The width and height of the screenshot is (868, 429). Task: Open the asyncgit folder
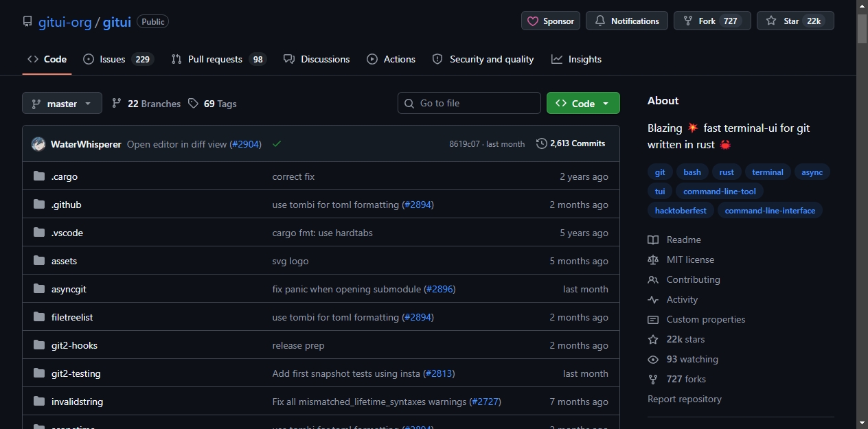point(69,289)
